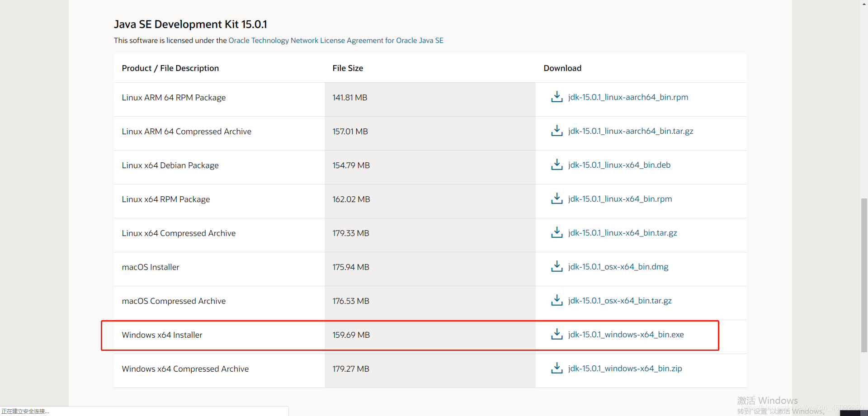Download jdk-15.0.1_osx-x64_bin.tar.gz link

point(620,301)
